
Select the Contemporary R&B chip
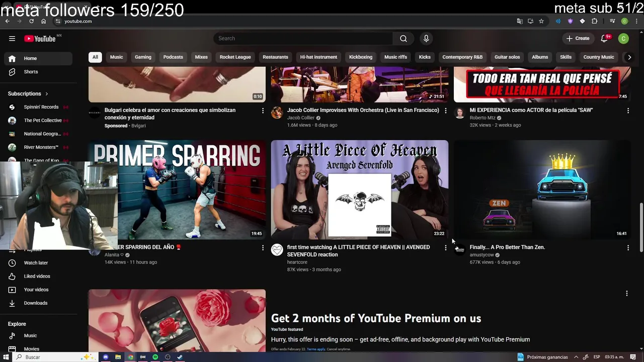pyautogui.click(x=462, y=57)
